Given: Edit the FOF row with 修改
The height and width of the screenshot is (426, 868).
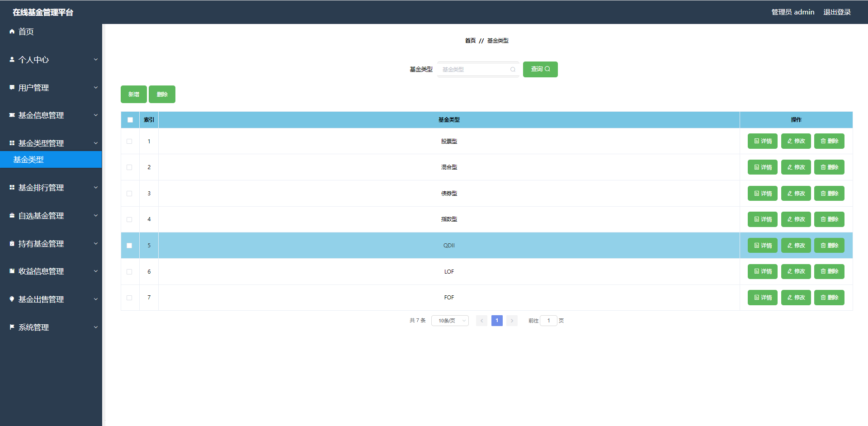Looking at the screenshot, I should (796, 298).
